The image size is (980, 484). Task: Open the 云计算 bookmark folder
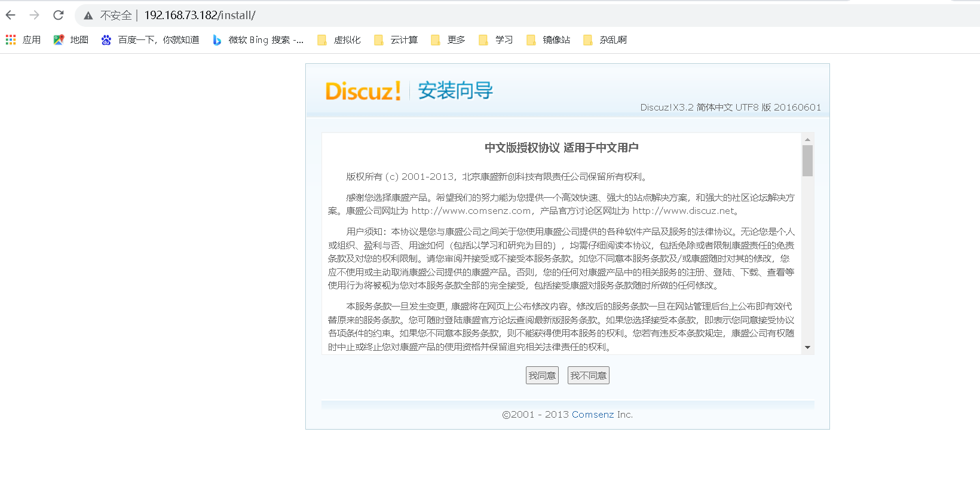tap(396, 39)
